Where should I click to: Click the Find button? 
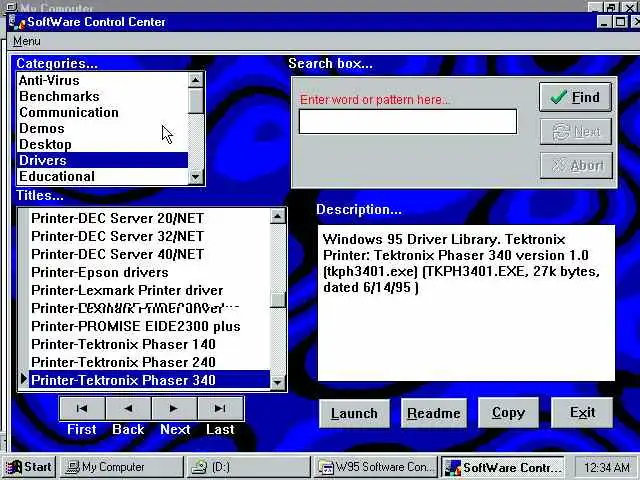click(x=576, y=97)
